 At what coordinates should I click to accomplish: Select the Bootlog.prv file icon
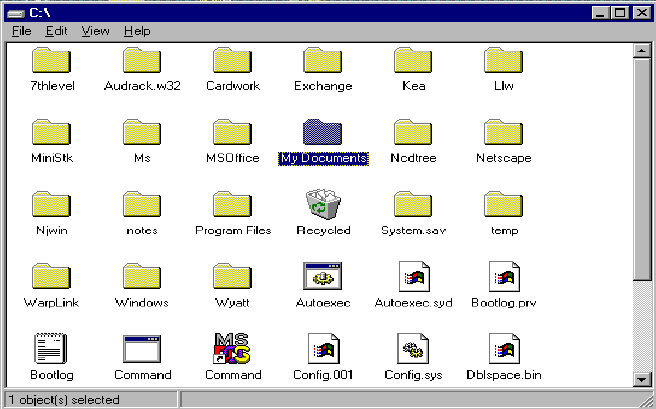(505, 276)
